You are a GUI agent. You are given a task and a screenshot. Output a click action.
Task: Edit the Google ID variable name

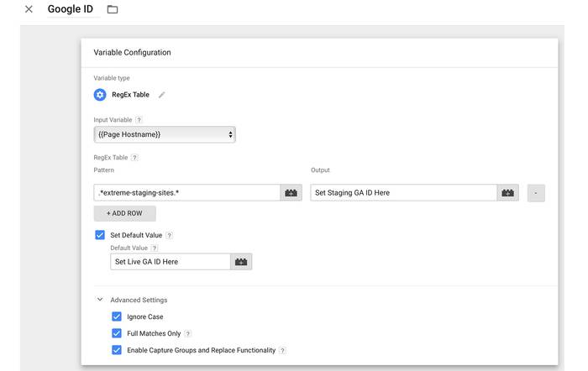(71, 9)
